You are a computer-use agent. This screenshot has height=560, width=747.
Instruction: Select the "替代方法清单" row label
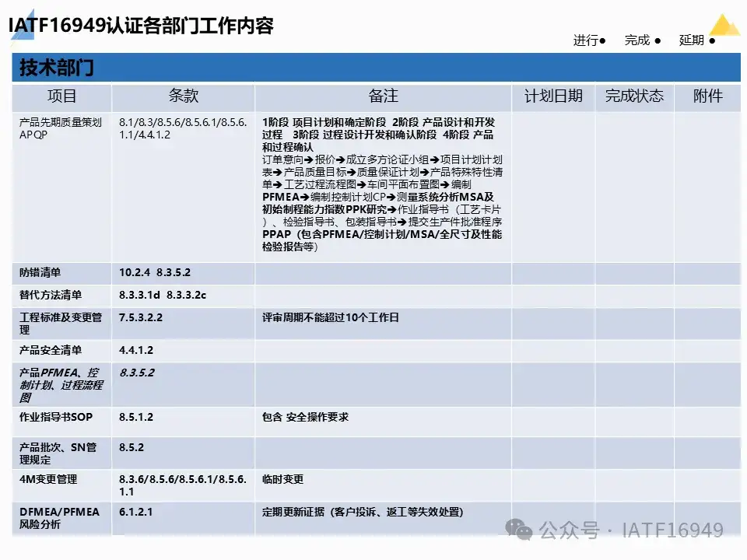(x=51, y=296)
